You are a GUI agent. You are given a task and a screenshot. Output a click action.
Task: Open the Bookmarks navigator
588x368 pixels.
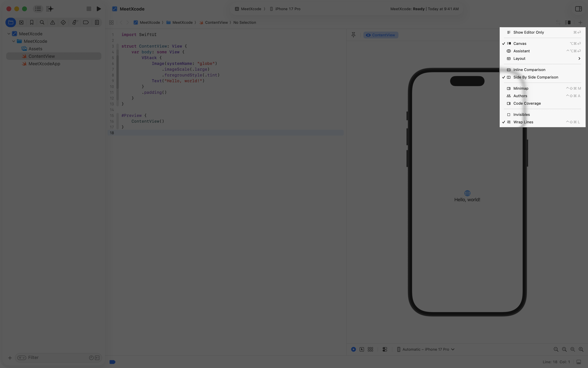coord(32,22)
